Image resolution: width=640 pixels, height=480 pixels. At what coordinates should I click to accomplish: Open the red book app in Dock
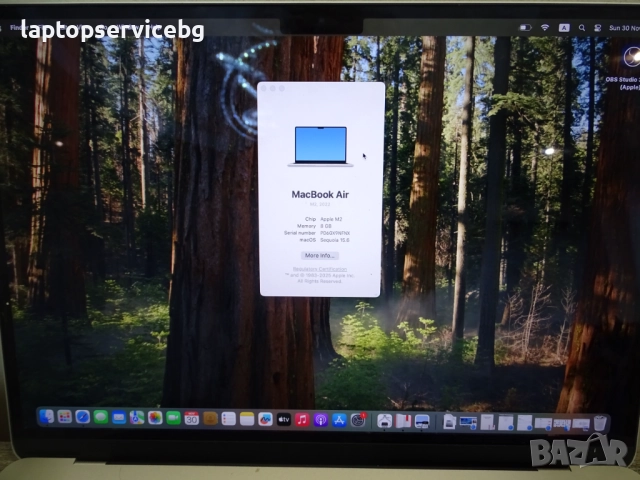pos(403,421)
